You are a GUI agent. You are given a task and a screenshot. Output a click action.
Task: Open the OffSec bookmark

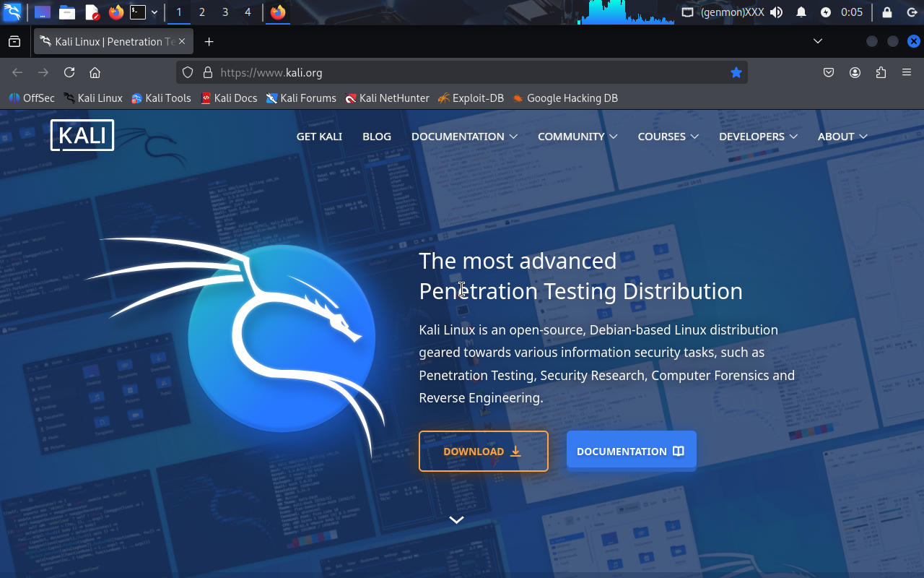(32, 98)
